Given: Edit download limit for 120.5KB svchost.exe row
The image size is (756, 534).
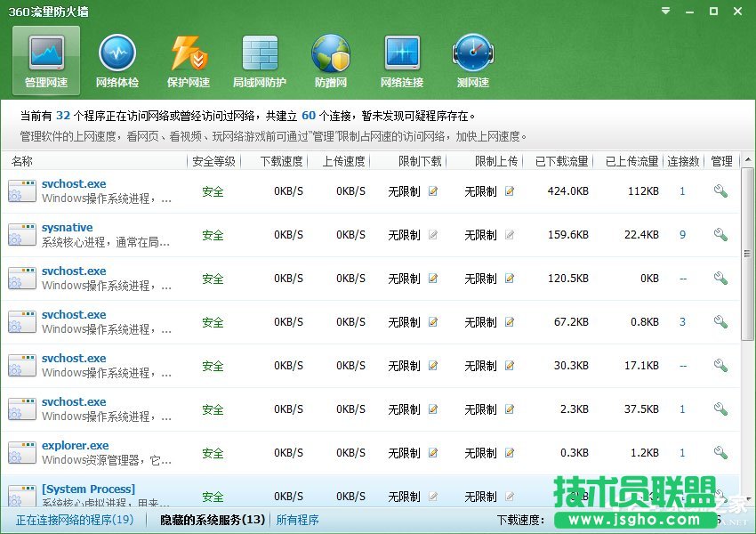Looking at the screenshot, I should click(433, 279).
